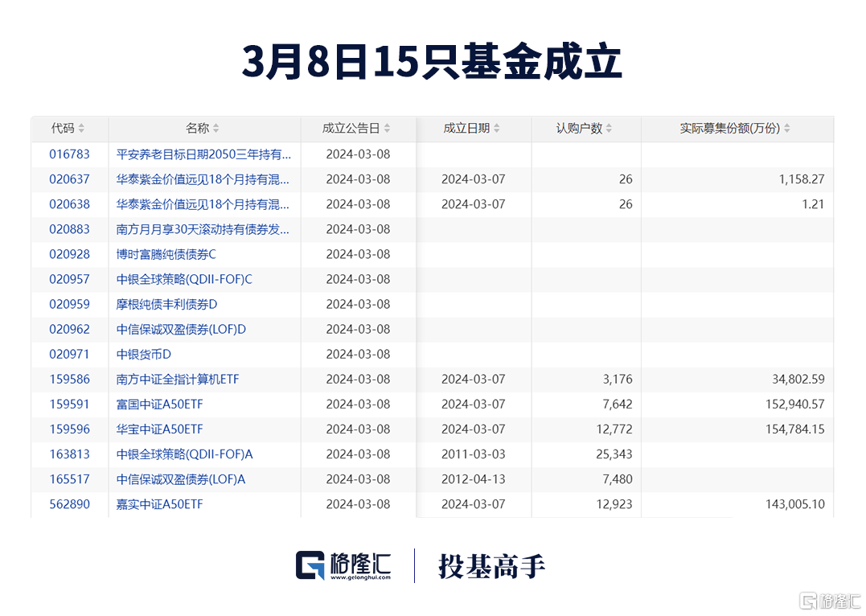Open 南方中证全指计算机ETF fund link

tap(177, 379)
